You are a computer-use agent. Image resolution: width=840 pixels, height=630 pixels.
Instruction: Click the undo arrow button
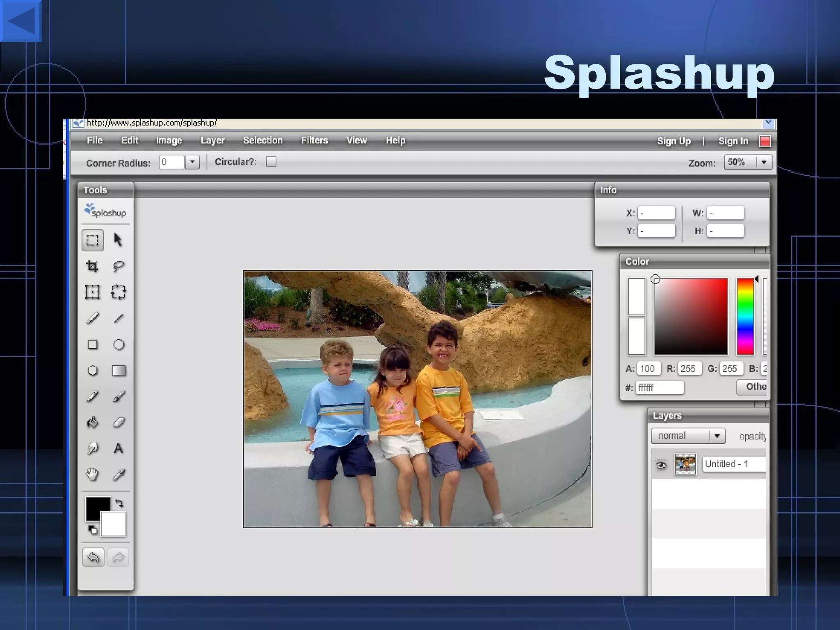click(x=93, y=557)
